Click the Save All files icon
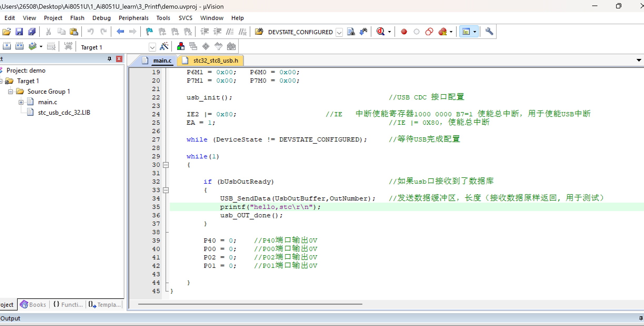 coord(32,32)
